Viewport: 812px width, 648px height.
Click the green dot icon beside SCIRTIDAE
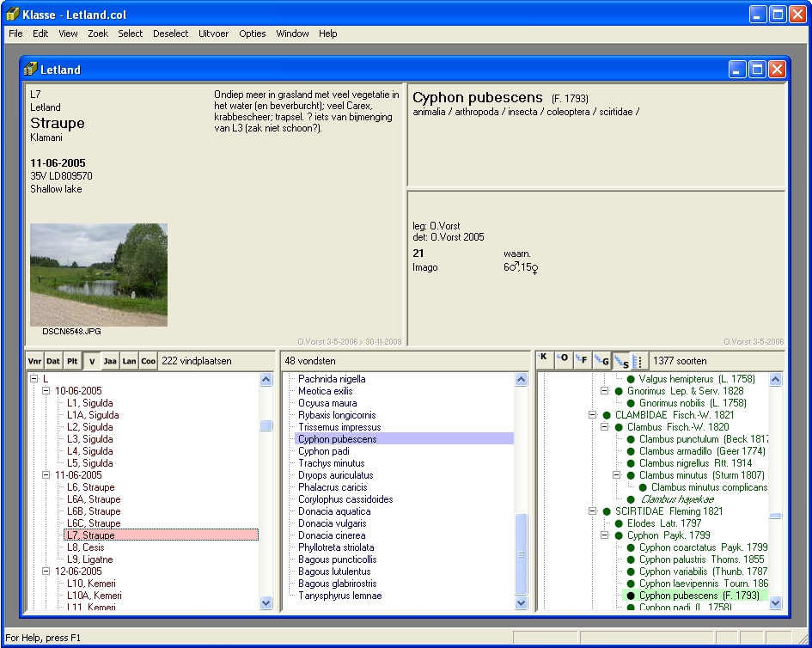[x=607, y=511]
